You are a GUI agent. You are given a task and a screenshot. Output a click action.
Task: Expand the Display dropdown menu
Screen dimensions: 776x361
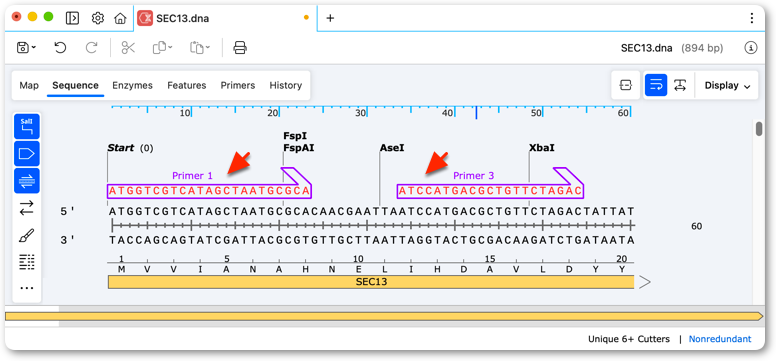click(x=727, y=86)
